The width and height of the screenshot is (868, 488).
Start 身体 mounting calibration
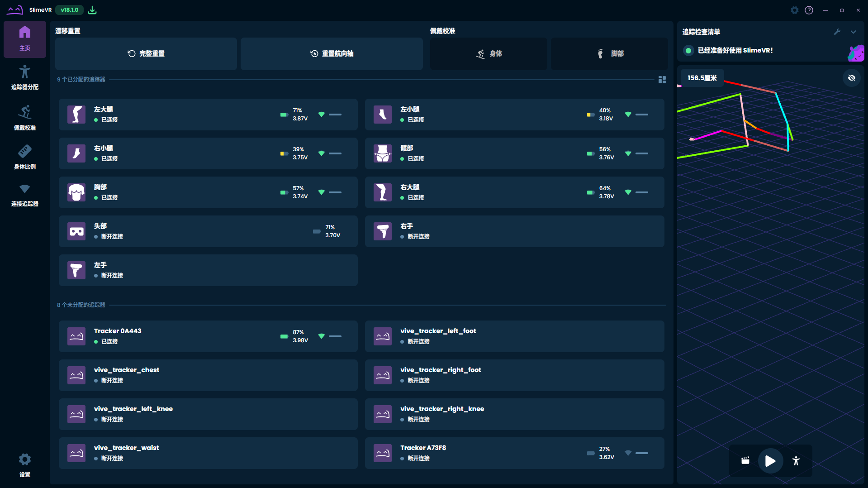pos(489,53)
